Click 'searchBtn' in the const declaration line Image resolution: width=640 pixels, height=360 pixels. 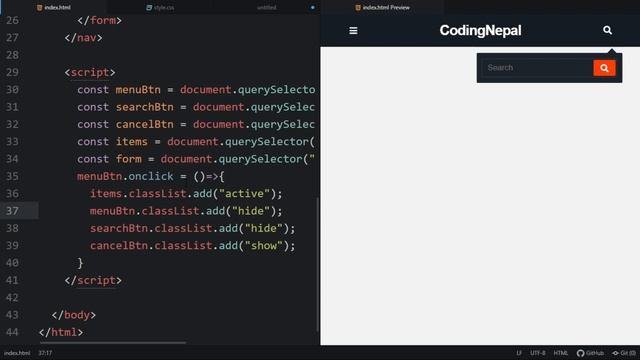144,107
